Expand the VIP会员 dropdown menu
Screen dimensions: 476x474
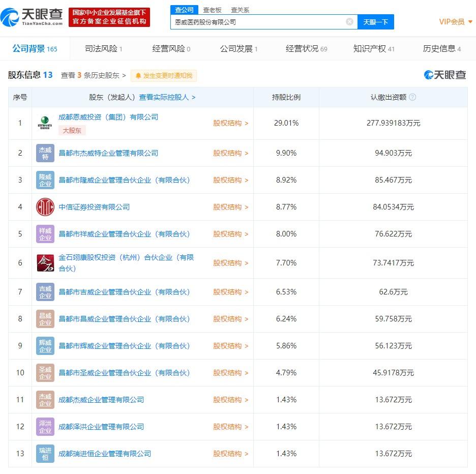coord(455,22)
